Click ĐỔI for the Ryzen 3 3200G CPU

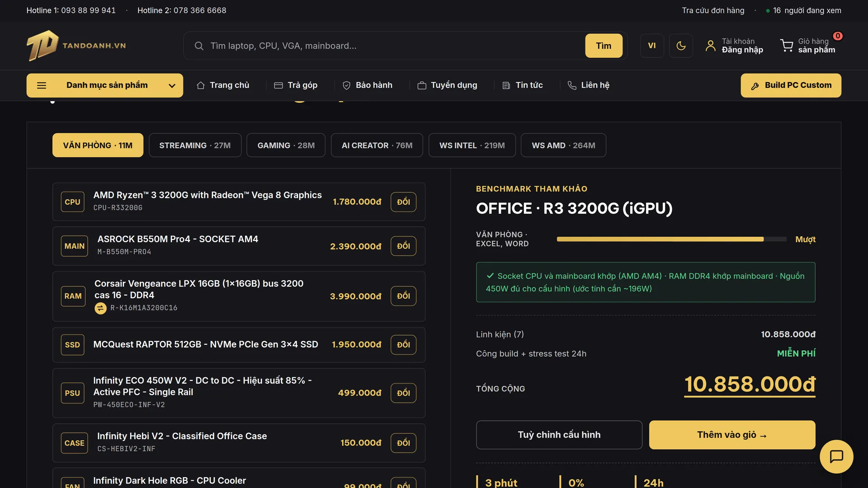click(403, 202)
